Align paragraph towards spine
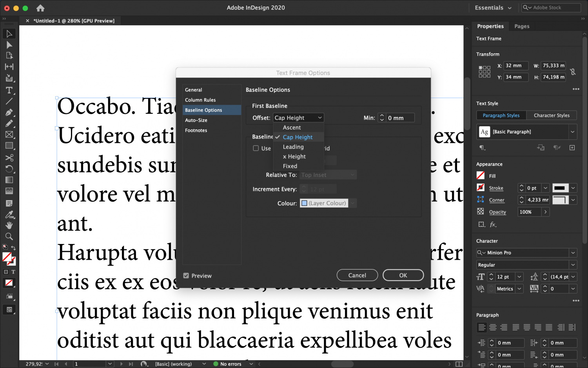 [561, 327]
